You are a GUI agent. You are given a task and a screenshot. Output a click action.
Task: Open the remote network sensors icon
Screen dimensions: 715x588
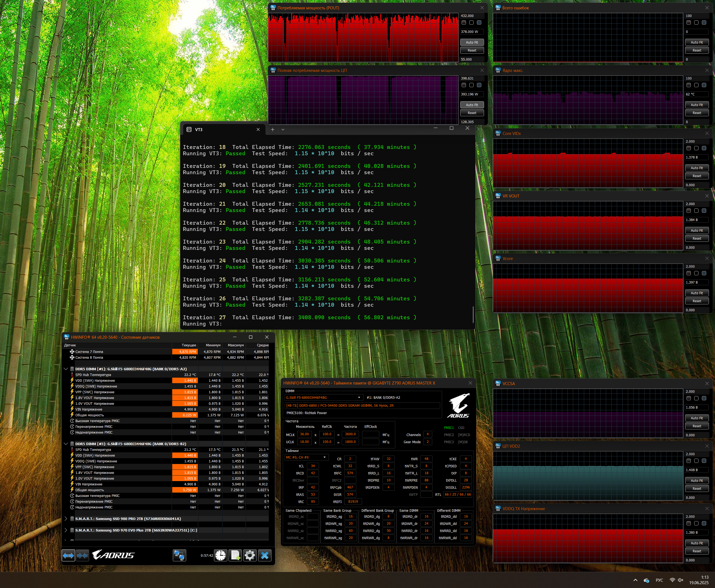click(179, 555)
